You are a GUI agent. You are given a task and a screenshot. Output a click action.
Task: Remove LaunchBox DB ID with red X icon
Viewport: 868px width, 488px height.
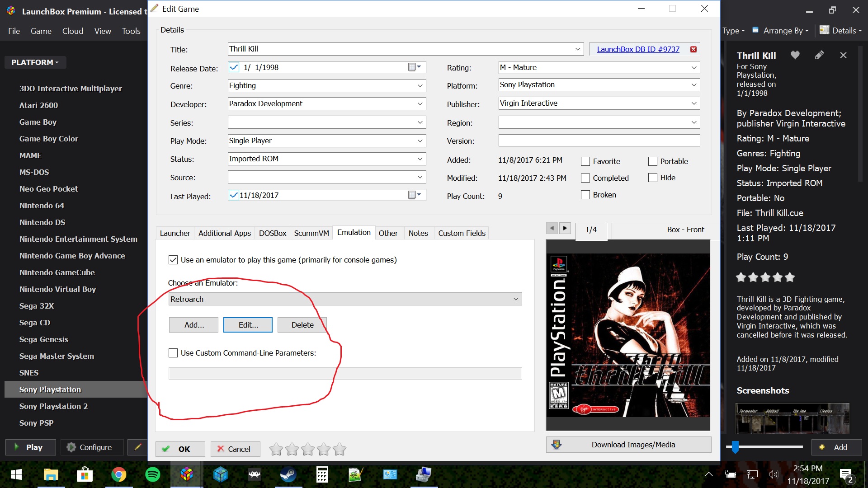pos(693,49)
